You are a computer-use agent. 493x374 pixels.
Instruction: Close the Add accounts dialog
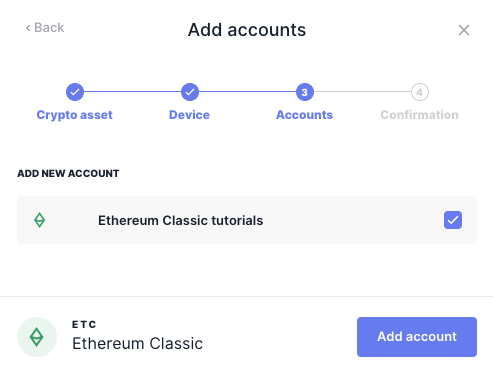(x=464, y=30)
